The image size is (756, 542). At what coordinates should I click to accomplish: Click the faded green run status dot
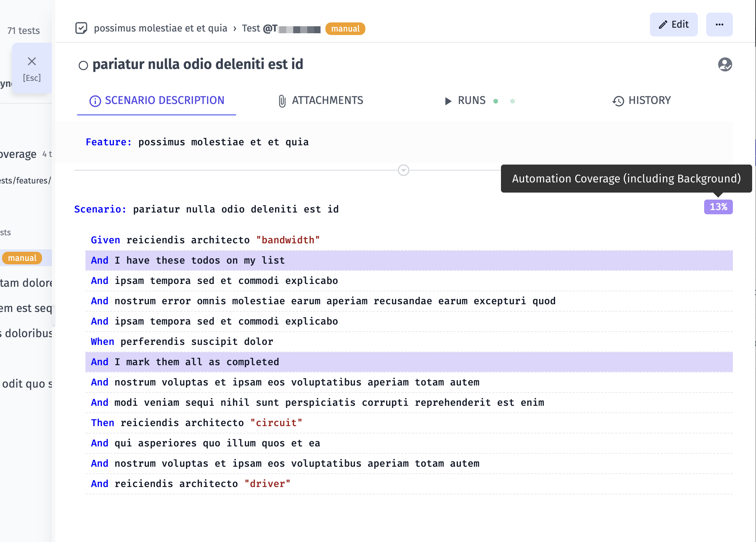pyautogui.click(x=513, y=101)
